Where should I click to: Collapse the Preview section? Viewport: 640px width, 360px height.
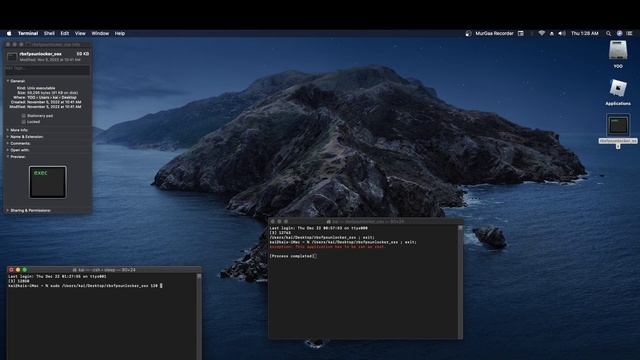click(8, 157)
